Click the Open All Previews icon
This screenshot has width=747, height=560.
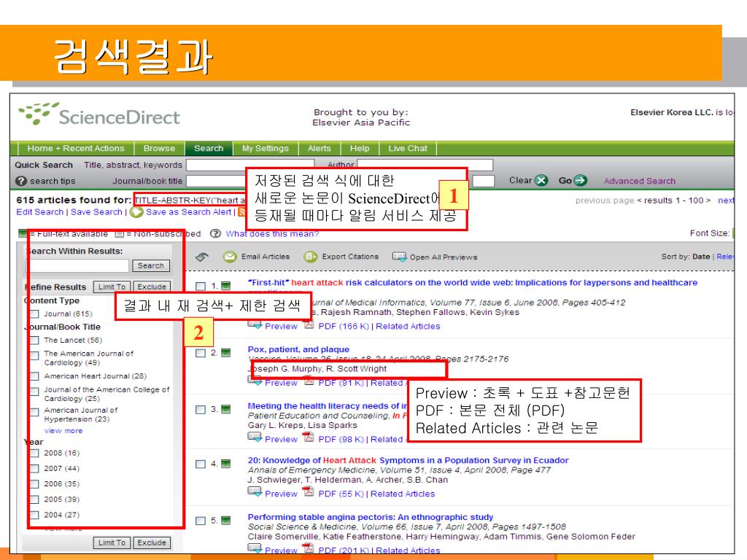(x=399, y=257)
